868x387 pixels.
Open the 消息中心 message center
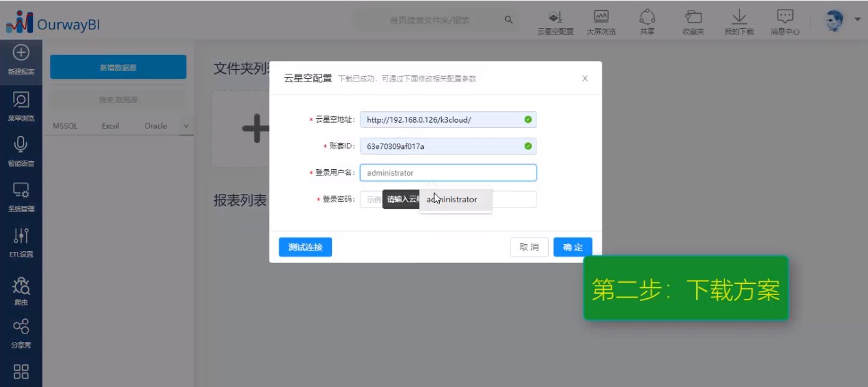point(784,22)
